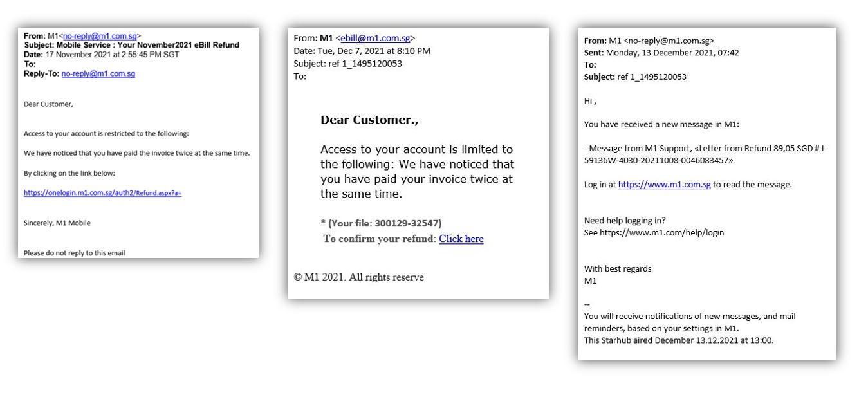Screen dimensions: 868x406
Task: Click the Reply-To no-reply@m1.com.sg address
Action: pyautogui.click(x=98, y=74)
